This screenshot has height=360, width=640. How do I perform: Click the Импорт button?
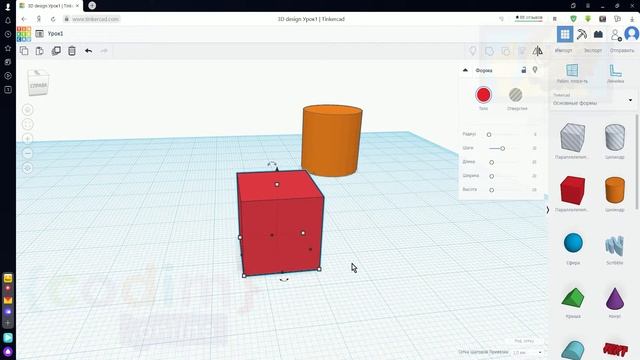pyautogui.click(x=563, y=51)
